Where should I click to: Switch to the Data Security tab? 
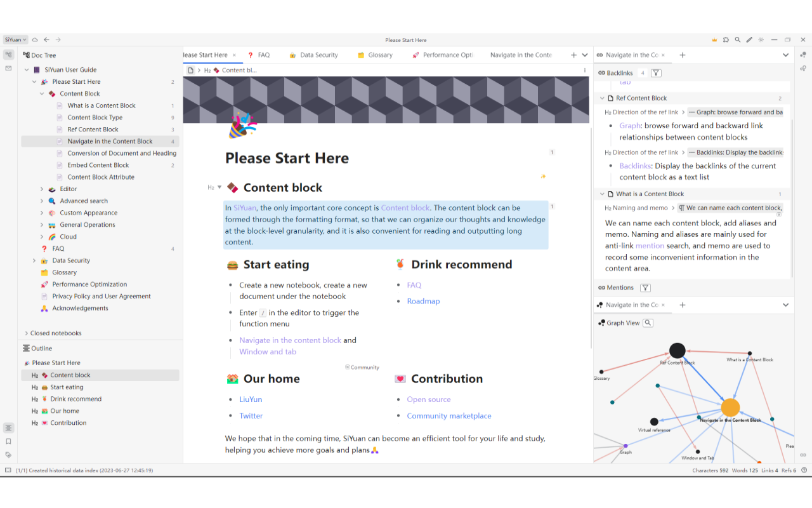click(313, 55)
